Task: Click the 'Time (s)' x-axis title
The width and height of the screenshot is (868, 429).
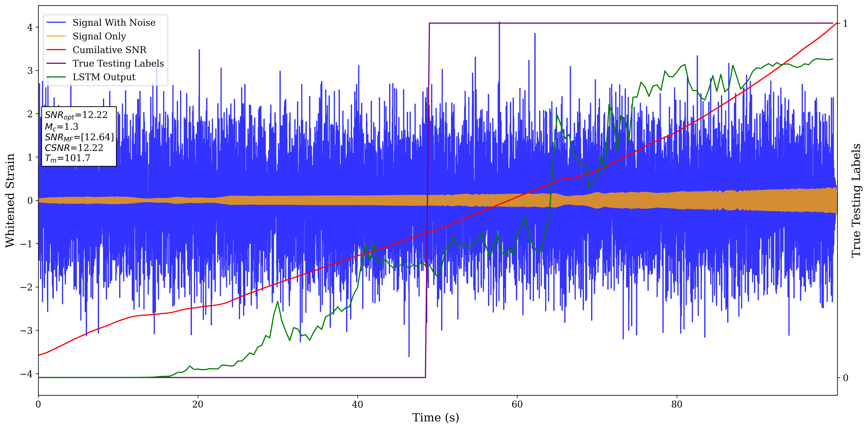Action: click(435, 418)
